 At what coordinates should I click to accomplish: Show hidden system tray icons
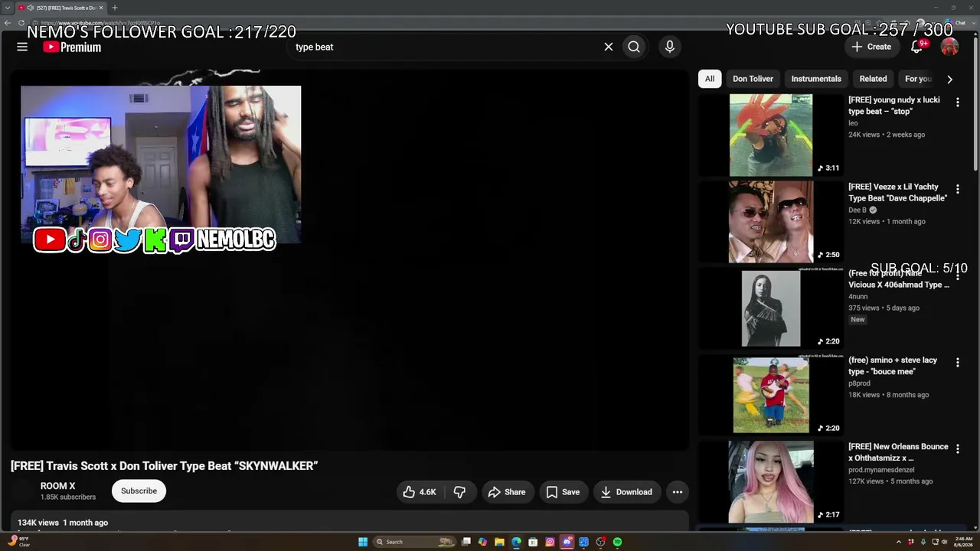[x=900, y=542]
